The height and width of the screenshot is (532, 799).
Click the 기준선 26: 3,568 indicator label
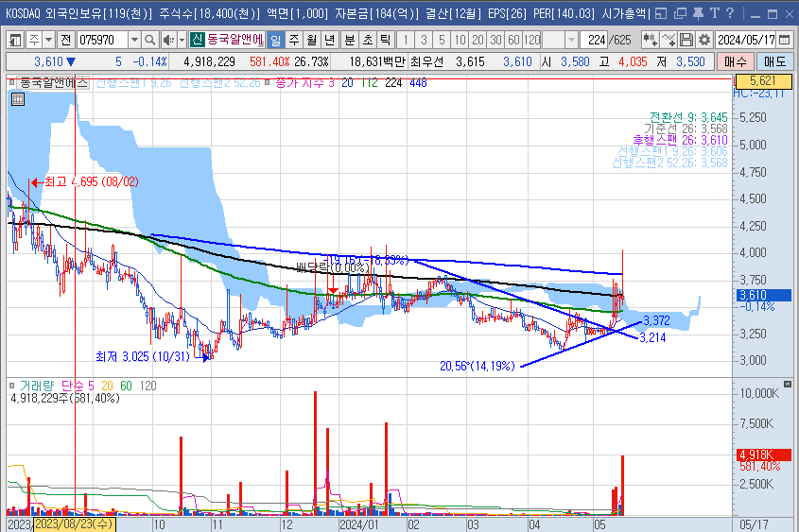tap(686, 129)
